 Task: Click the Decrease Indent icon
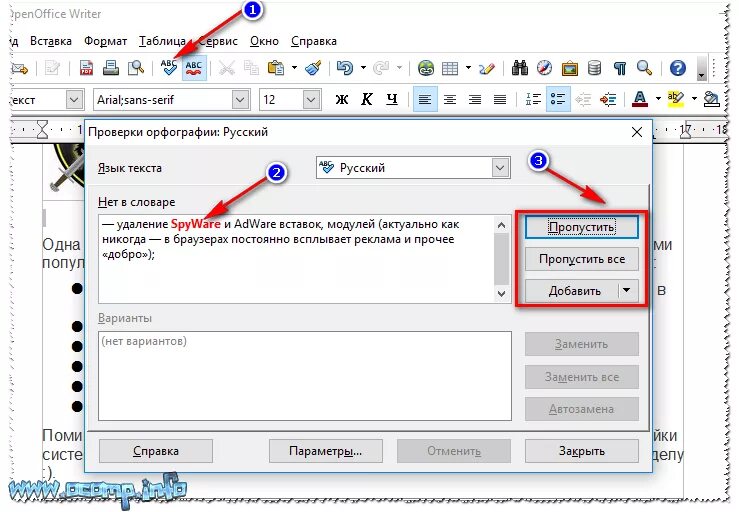click(583, 99)
